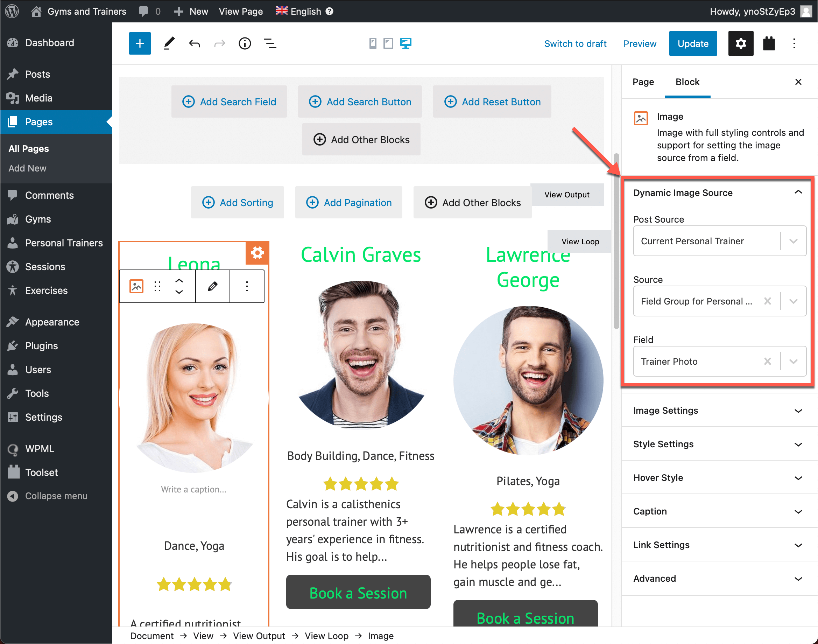Select tablet preview device toggle
Image resolution: width=818 pixels, height=644 pixels.
click(388, 44)
